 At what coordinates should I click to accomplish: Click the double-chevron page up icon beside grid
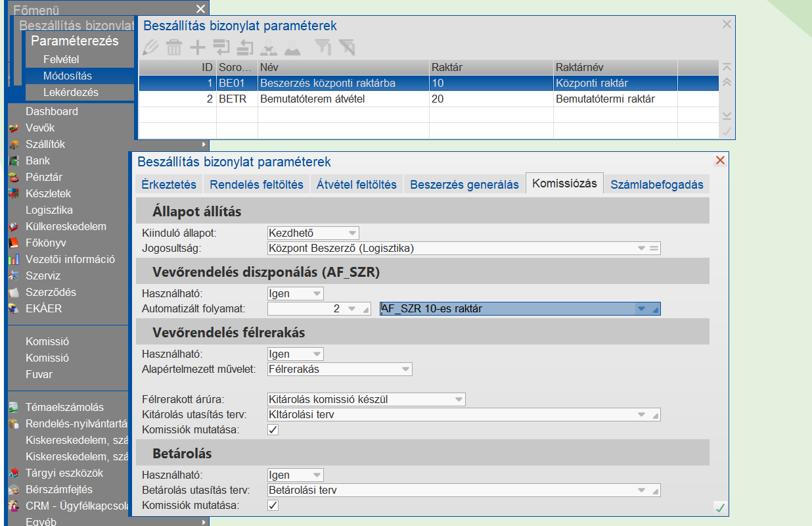pyautogui.click(x=727, y=83)
